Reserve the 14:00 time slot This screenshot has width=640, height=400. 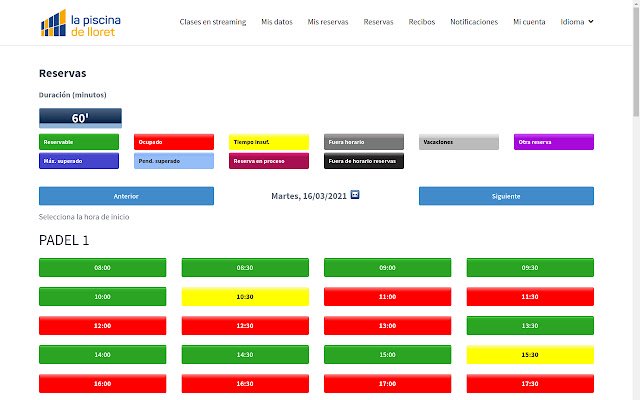(x=102, y=355)
